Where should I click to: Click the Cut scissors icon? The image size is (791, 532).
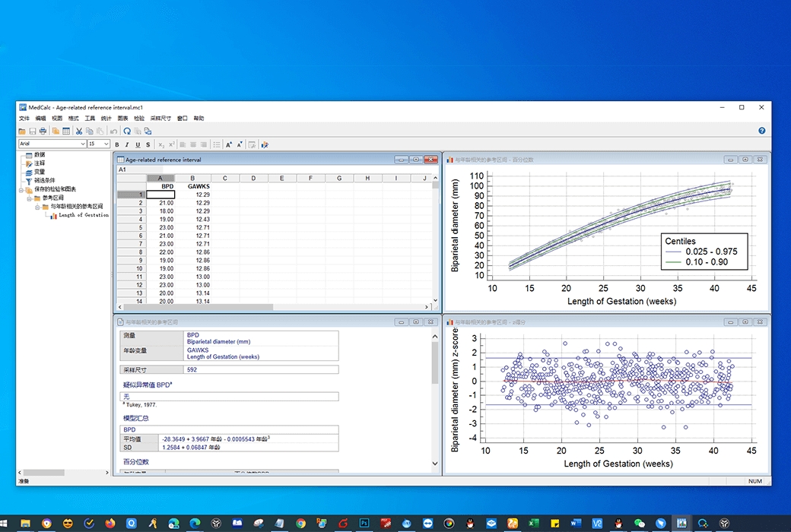78,131
